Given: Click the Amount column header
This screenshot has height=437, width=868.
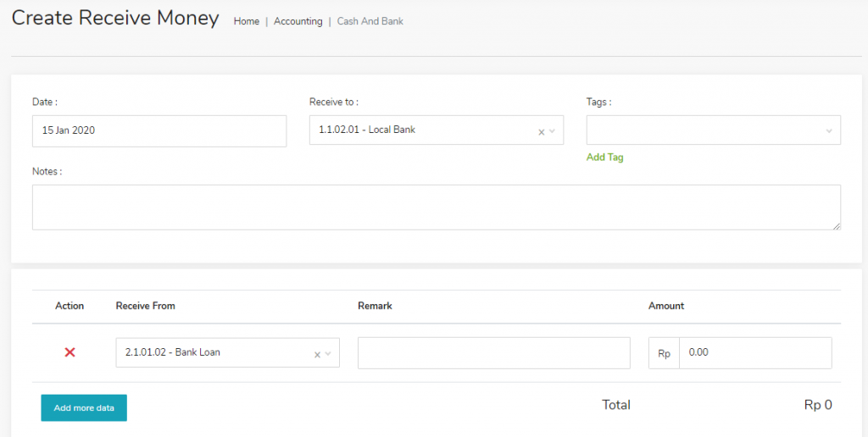Looking at the screenshot, I should tap(666, 306).
